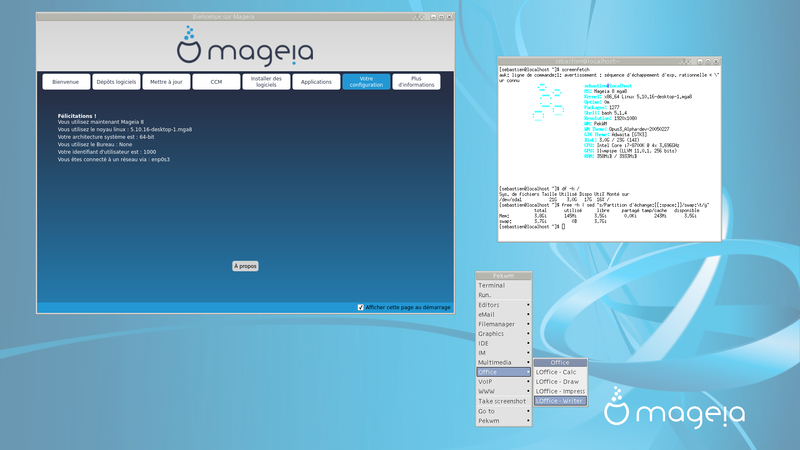Screen dimensions: 800x450
Task: Open the Dépôts logiciels tab
Action: [x=116, y=82]
